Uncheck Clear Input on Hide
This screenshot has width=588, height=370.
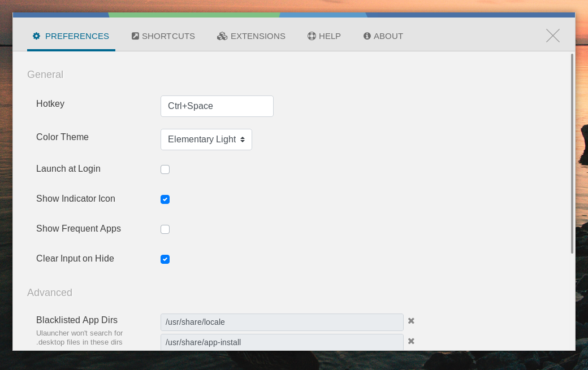[165, 259]
